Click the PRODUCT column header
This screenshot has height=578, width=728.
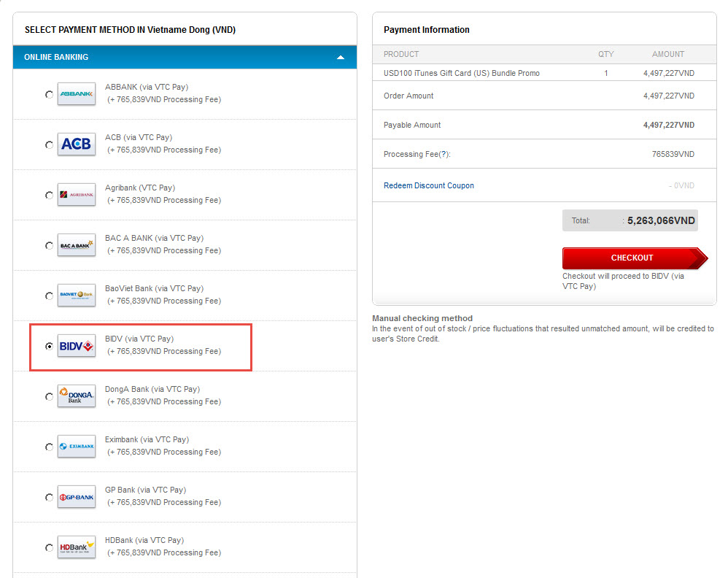(x=401, y=54)
